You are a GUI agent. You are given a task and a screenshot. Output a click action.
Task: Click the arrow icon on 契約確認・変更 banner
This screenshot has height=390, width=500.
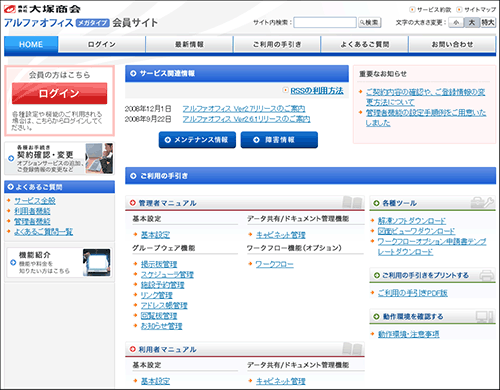tap(11, 158)
